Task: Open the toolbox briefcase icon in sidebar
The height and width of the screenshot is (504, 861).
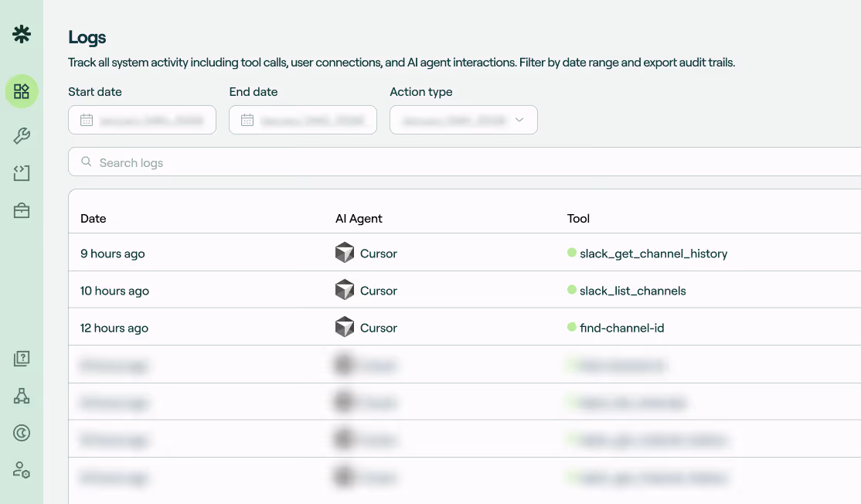Action: tap(21, 209)
